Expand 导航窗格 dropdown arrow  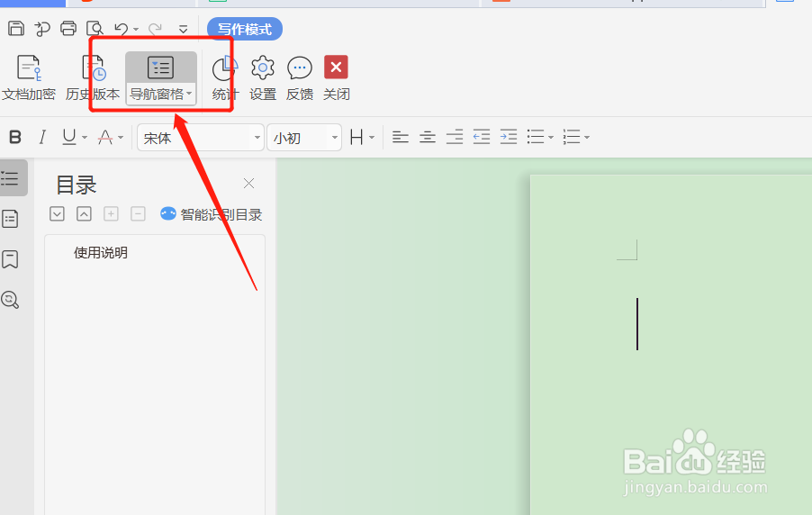(190, 94)
